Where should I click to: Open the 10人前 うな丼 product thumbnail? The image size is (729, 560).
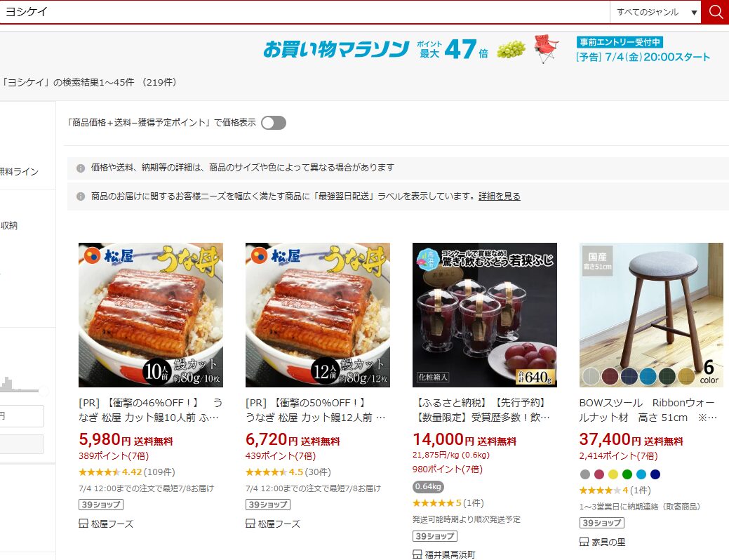click(x=151, y=315)
